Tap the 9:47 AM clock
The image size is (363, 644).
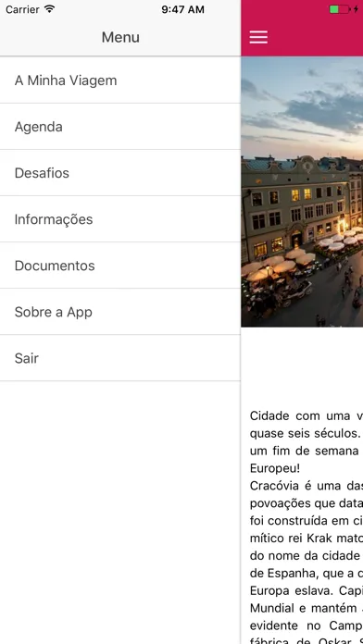point(183,9)
